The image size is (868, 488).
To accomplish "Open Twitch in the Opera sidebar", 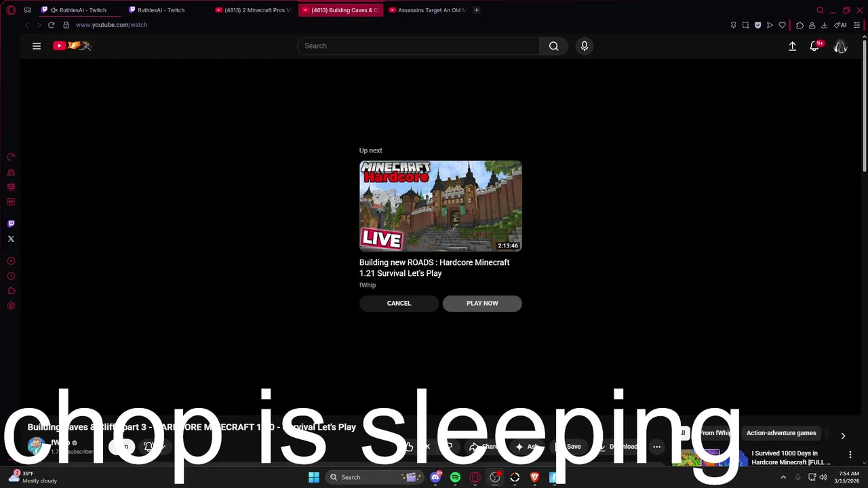I will click(x=11, y=224).
